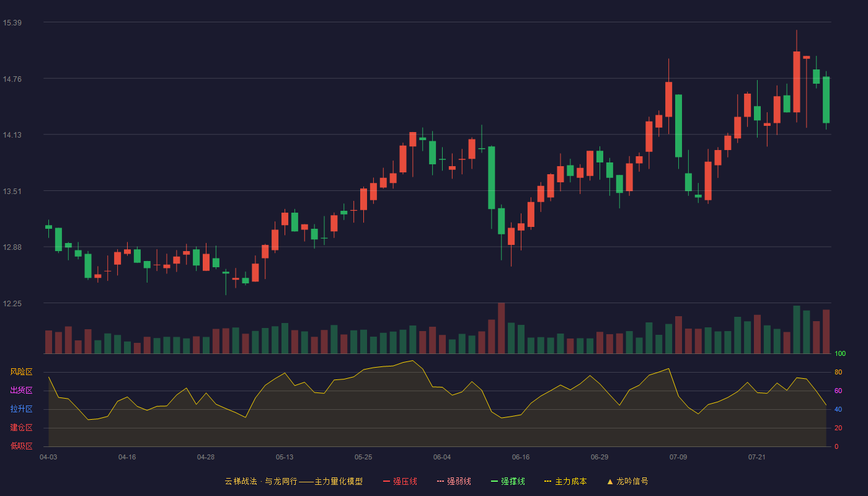
Task: Click the 07-21 date label
Action: click(757, 458)
